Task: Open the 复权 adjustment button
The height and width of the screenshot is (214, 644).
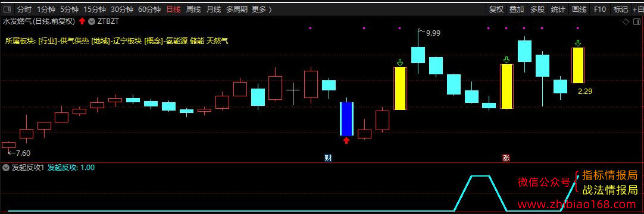Action: pos(496,9)
